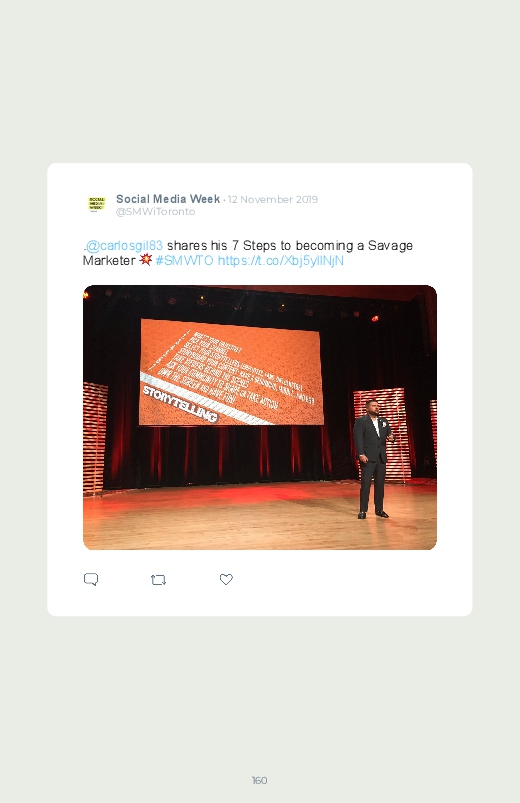Screen dimensions: 520x803
Task: Click the red spotlight above the stage
Action: 375,319
